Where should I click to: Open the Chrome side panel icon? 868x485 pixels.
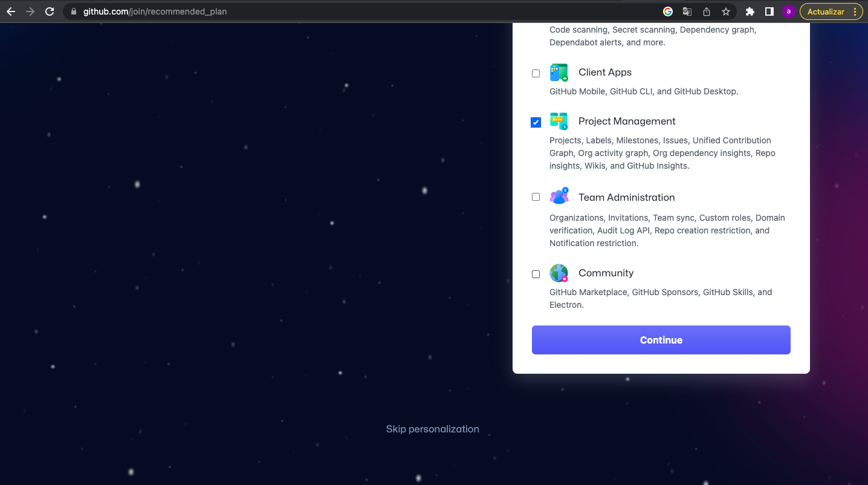(x=769, y=11)
